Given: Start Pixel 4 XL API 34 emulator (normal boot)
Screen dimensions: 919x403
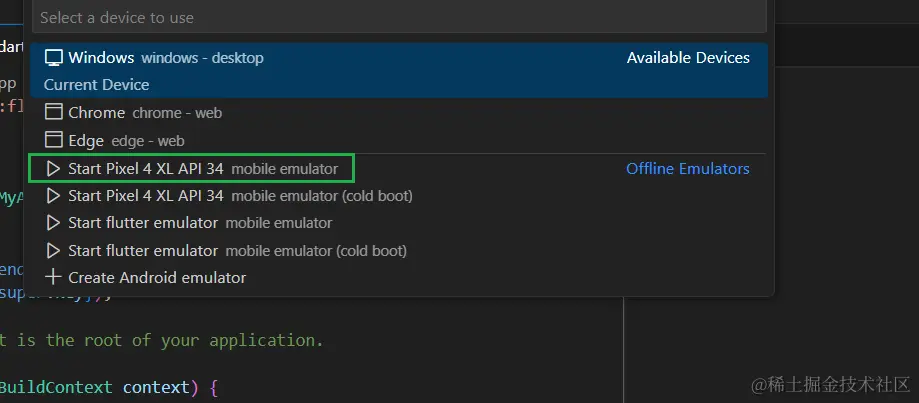Looking at the screenshot, I should (399, 169).
